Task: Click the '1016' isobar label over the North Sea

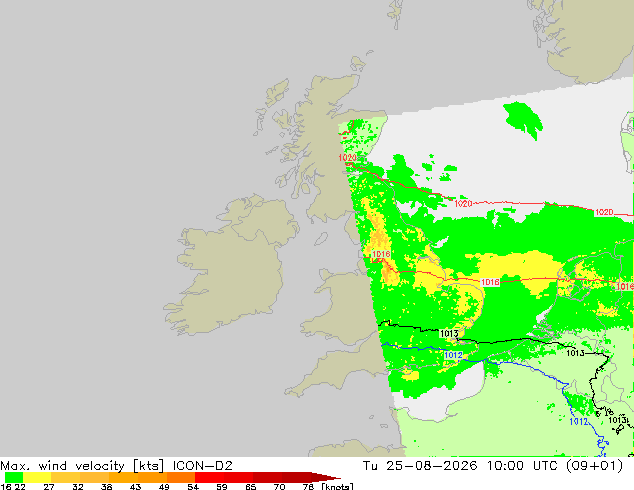Action: 490,282
